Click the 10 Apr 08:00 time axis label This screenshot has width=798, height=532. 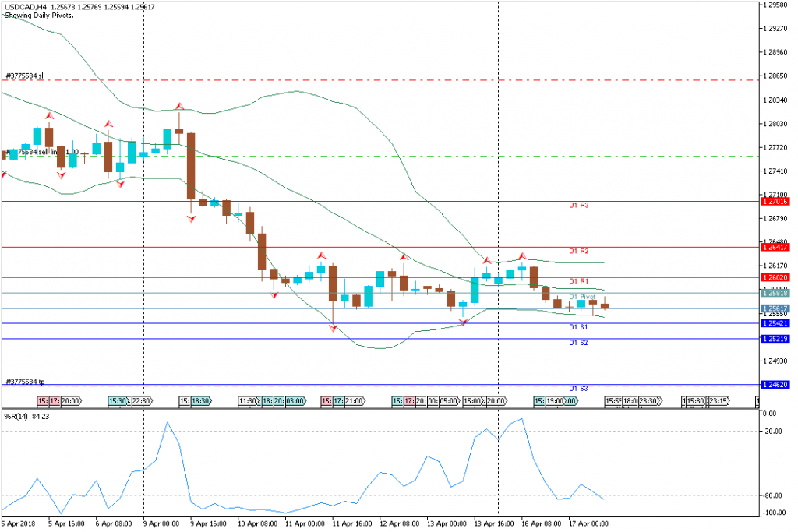[x=257, y=524]
